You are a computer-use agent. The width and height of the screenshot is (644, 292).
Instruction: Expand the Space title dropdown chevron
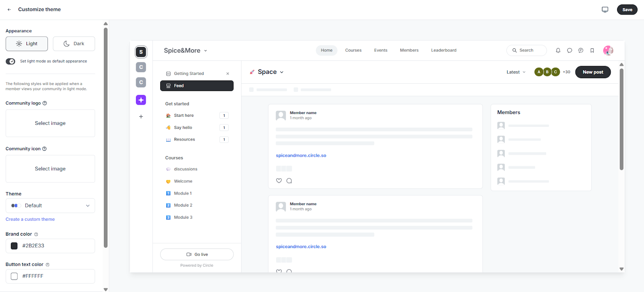(282, 72)
